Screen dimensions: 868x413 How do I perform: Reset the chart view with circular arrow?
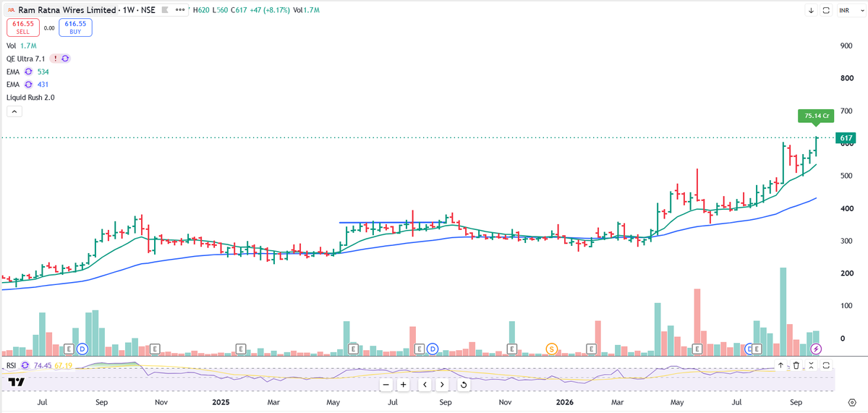tap(463, 385)
